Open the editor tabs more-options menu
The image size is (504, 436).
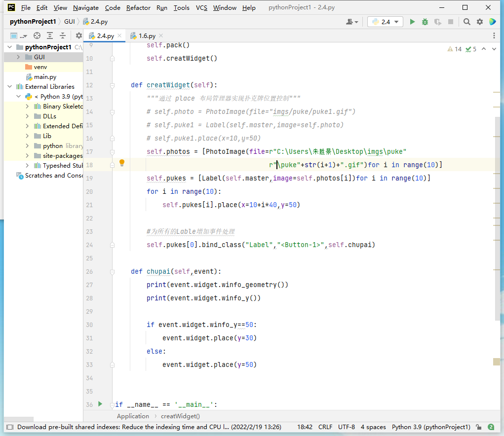(494, 36)
